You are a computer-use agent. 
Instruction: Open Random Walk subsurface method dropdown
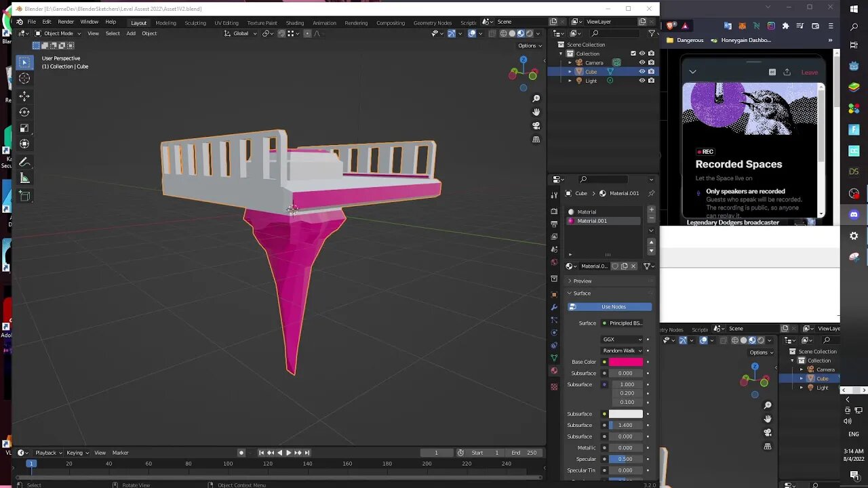pyautogui.click(x=622, y=350)
